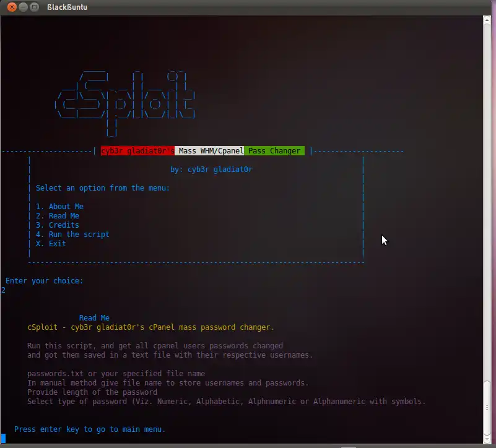Click menu line "3. Credits"
496x448 pixels.
coord(57,225)
